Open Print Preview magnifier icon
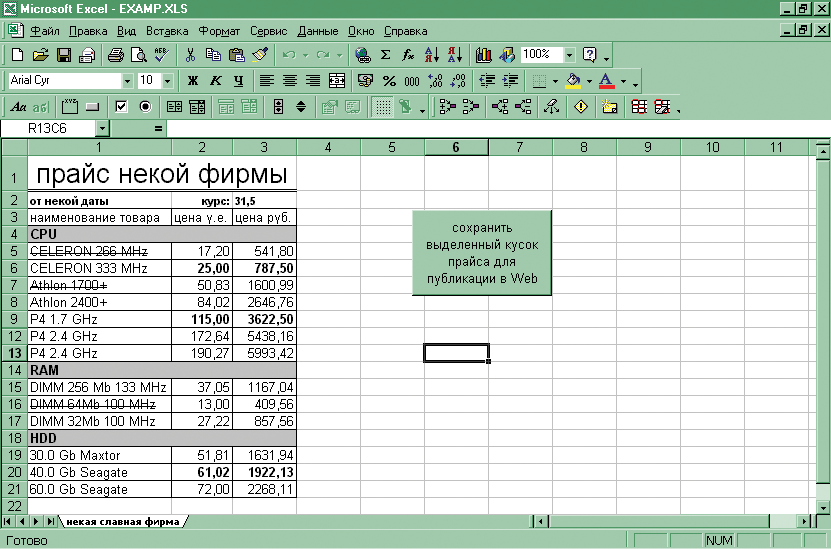831x549 pixels. pyautogui.click(x=139, y=55)
